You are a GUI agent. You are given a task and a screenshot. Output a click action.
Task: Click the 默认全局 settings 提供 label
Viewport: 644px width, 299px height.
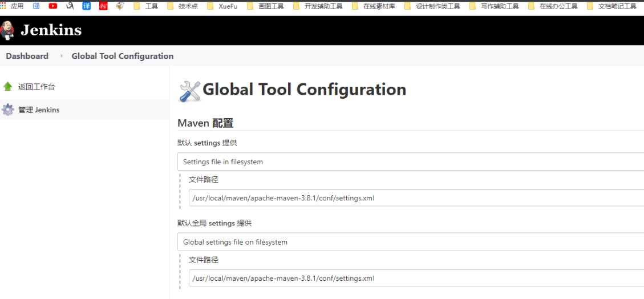coord(214,223)
